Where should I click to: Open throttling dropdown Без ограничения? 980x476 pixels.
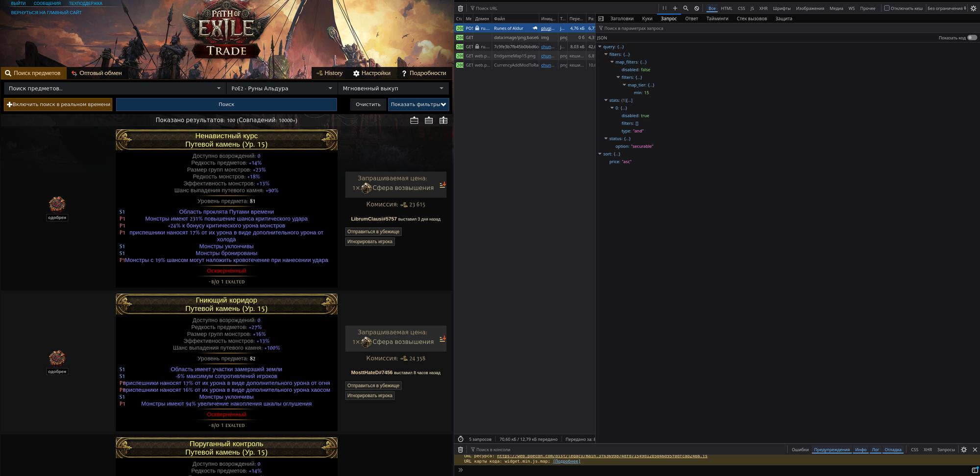[947, 8]
